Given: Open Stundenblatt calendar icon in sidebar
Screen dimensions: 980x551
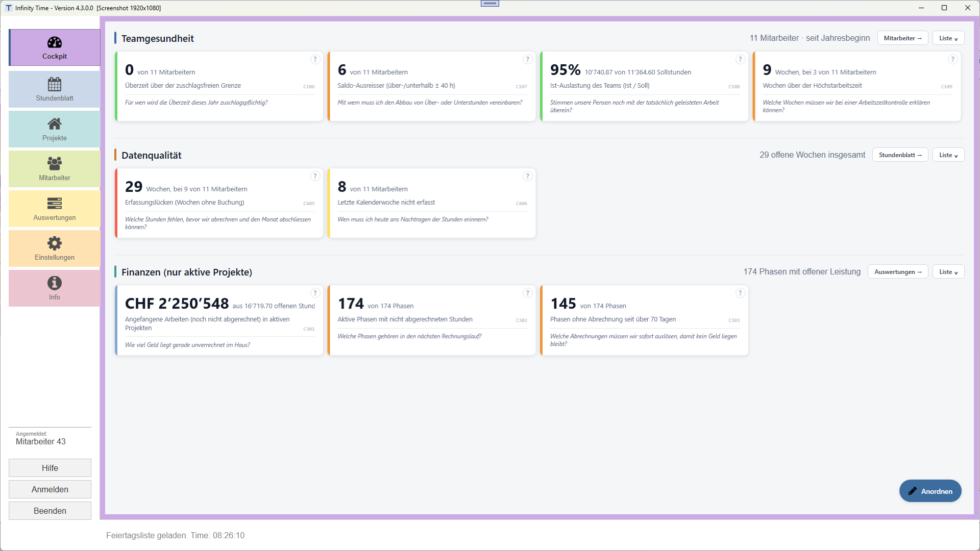Looking at the screenshot, I should (55, 84).
